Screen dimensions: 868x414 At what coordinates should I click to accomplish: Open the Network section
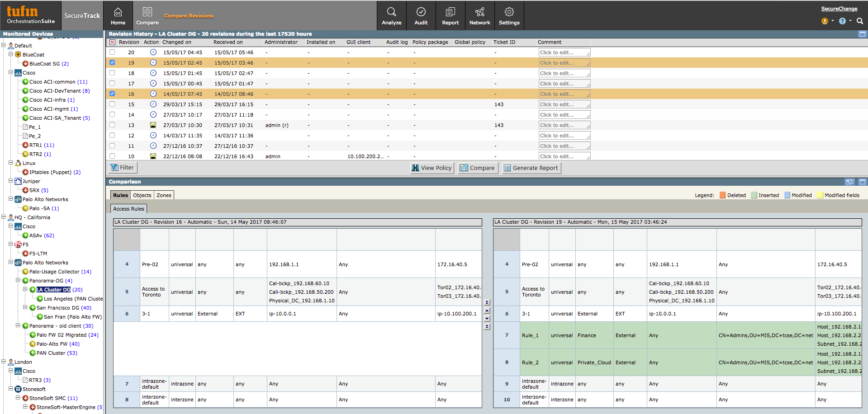click(480, 16)
